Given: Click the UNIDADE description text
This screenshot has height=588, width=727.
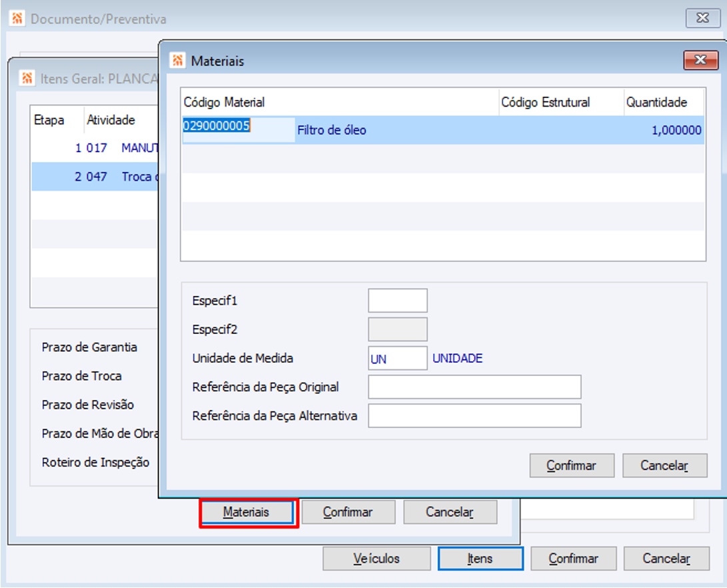Looking at the screenshot, I should coord(458,358).
